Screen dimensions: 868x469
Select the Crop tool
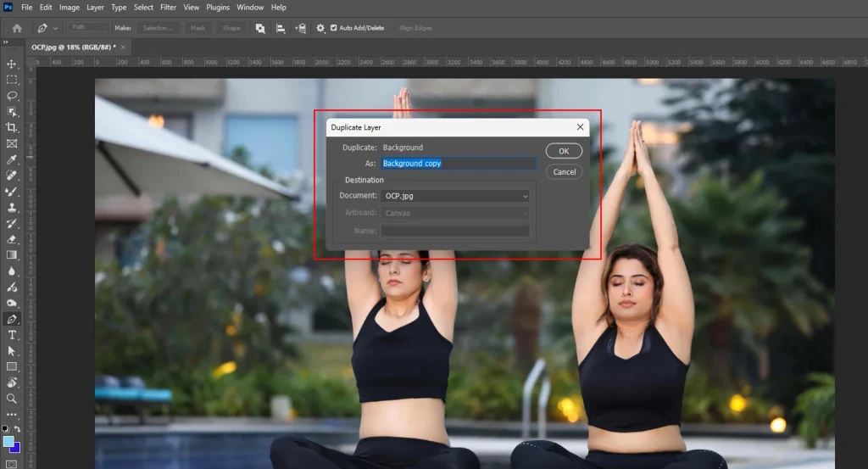[12, 127]
